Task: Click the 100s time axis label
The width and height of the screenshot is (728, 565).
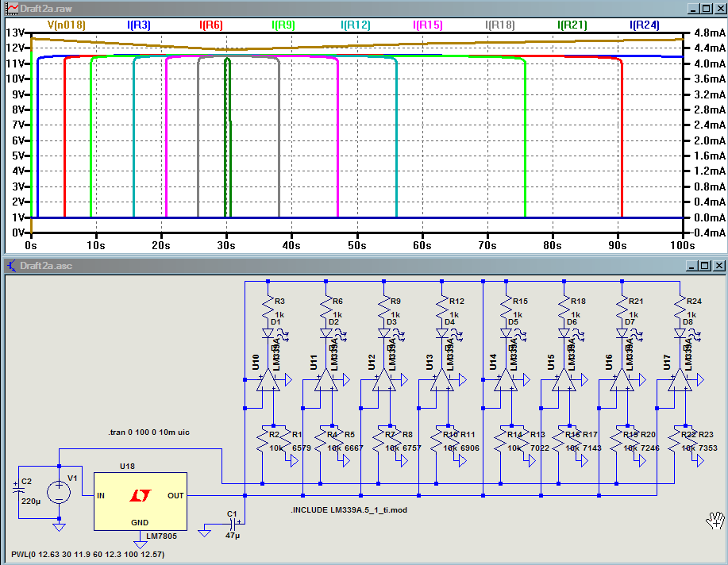Action: [x=683, y=245]
